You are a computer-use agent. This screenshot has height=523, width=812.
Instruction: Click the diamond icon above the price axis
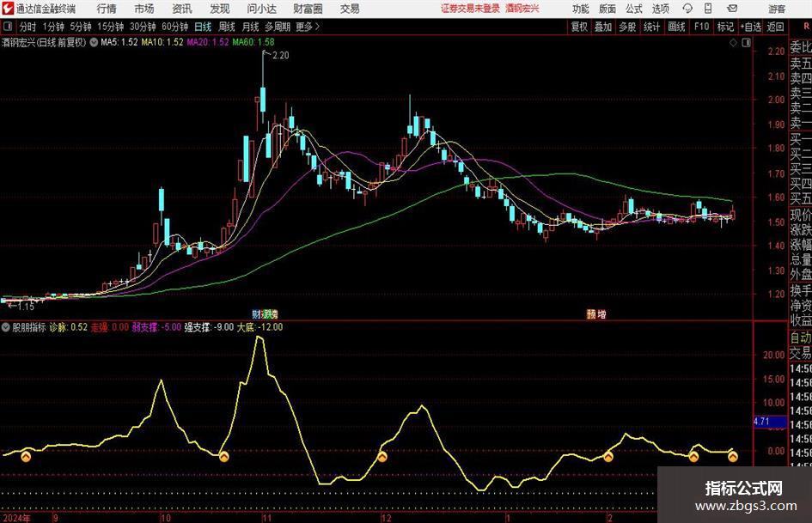coord(733,43)
